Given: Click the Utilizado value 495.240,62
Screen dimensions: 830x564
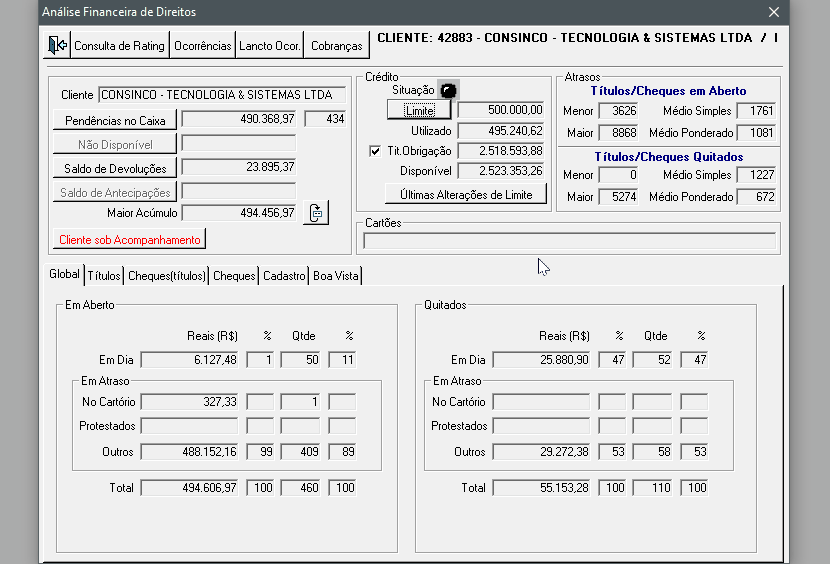Looking at the screenshot, I should click(501, 131).
